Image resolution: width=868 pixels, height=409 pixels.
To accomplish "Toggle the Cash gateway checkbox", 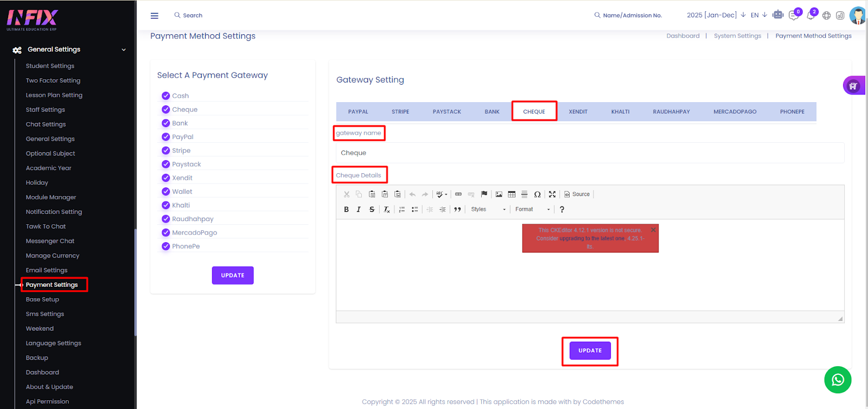I will pos(166,96).
